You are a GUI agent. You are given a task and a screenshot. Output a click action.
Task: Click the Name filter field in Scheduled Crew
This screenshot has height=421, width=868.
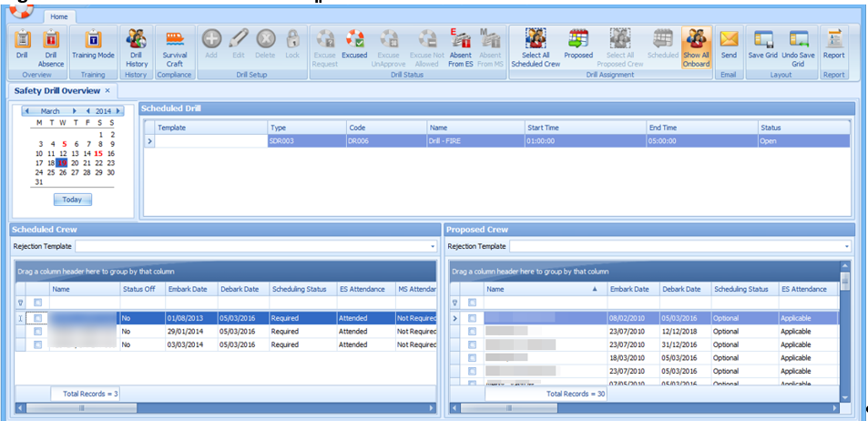pyautogui.click(x=85, y=303)
